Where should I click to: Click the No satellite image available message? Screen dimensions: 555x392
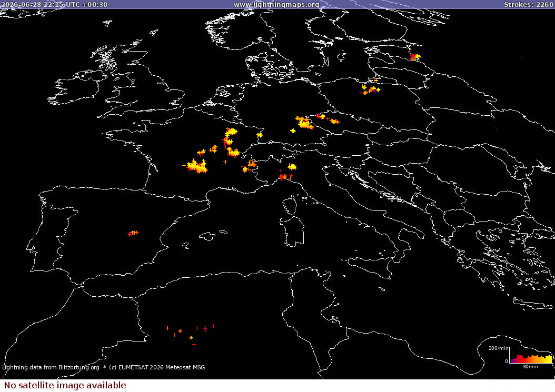(65, 385)
